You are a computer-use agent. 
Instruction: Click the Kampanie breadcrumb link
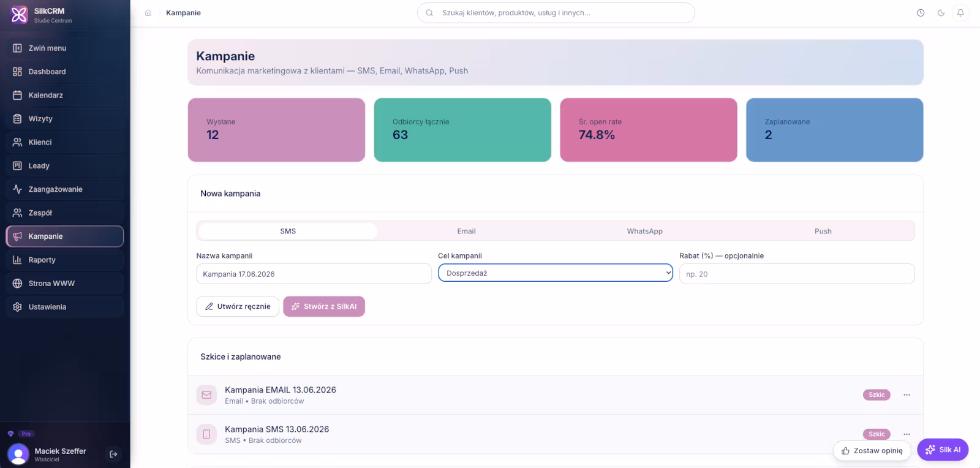pos(183,13)
